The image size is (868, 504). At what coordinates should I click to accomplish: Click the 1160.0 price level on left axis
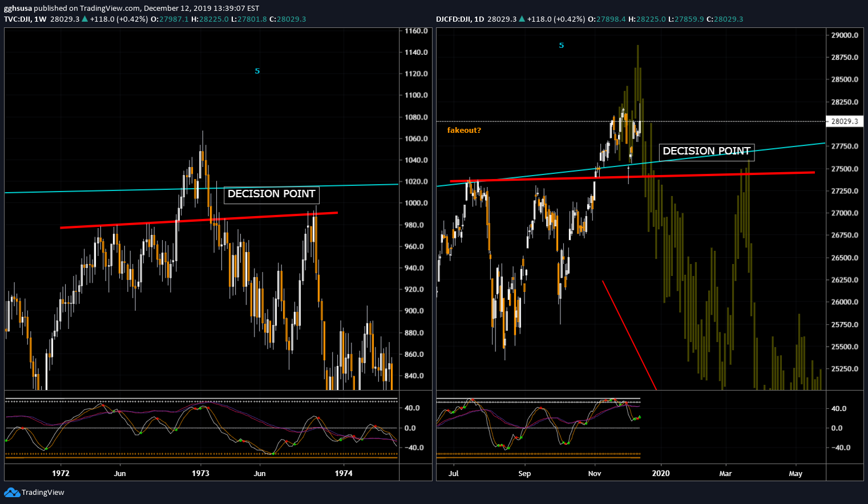coord(417,31)
